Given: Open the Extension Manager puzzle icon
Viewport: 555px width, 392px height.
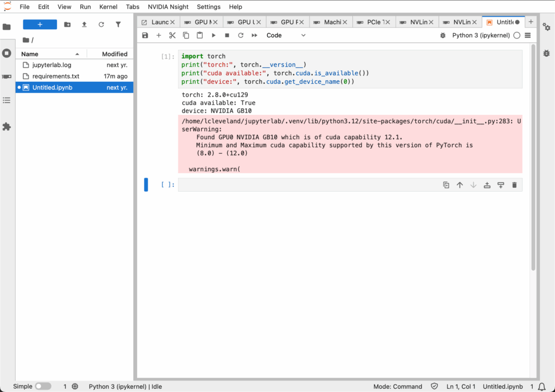Looking at the screenshot, I should pos(7,127).
